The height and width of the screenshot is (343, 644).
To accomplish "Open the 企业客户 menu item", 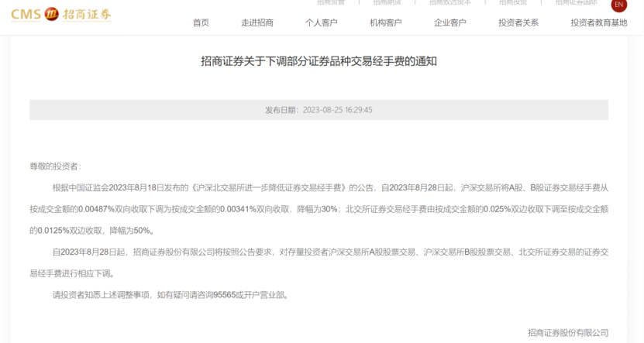I will pos(450,22).
